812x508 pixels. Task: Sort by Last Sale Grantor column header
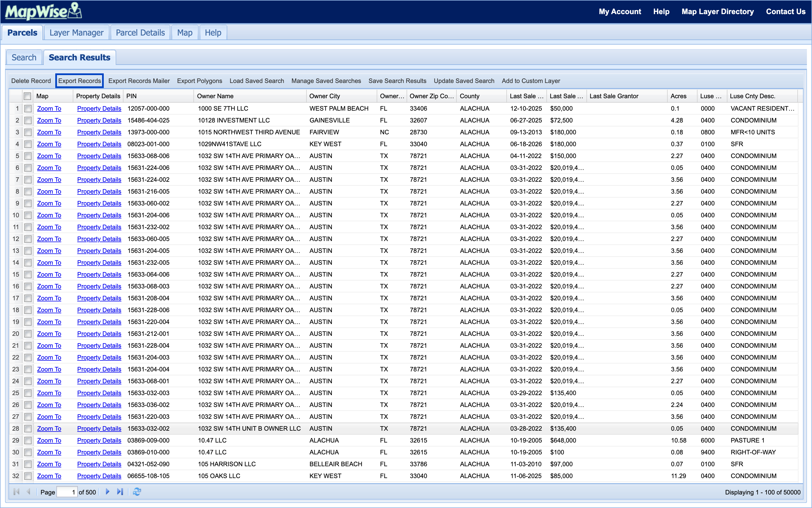[x=627, y=96]
